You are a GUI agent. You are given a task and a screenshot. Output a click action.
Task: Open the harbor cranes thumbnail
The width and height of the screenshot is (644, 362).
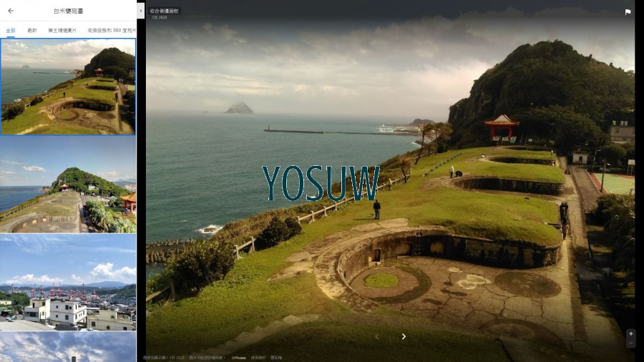(x=68, y=282)
